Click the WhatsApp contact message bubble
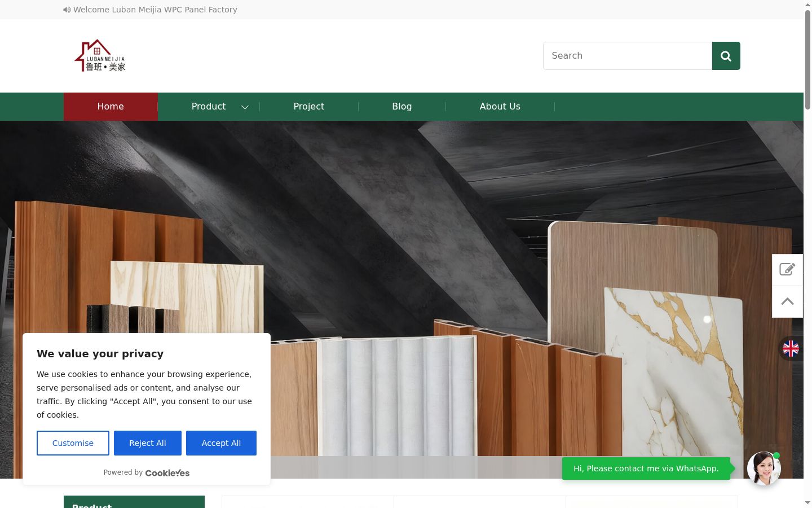Image resolution: width=812 pixels, height=508 pixels. tap(646, 468)
